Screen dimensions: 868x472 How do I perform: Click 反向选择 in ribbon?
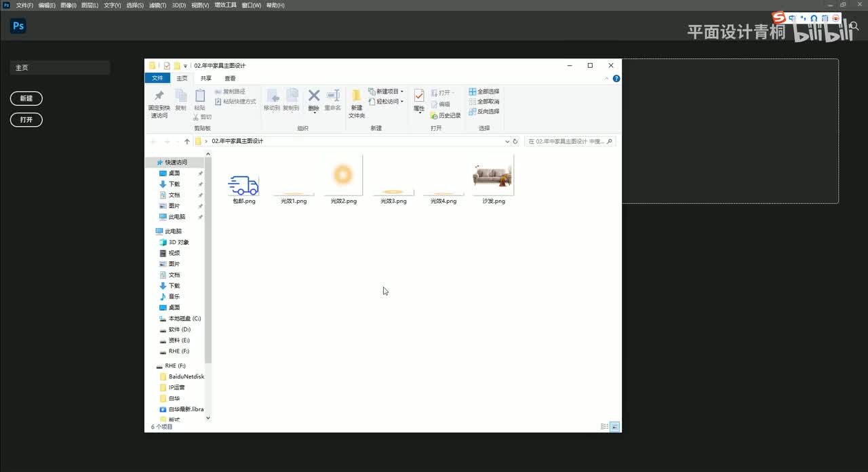click(484, 111)
